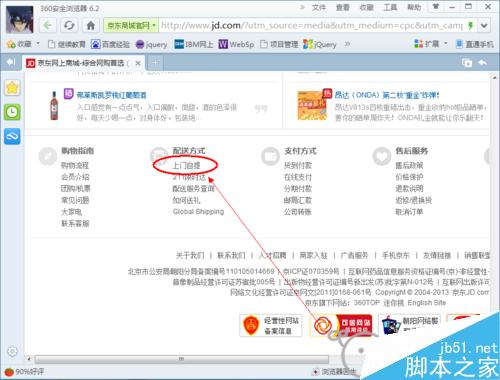
Task: Open the 工具 menu
Action: point(390,7)
